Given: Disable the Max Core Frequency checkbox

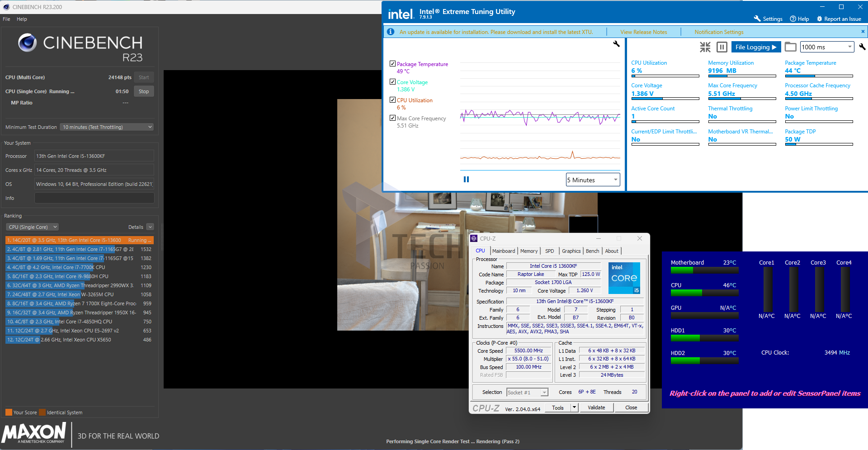Looking at the screenshot, I should pos(392,118).
